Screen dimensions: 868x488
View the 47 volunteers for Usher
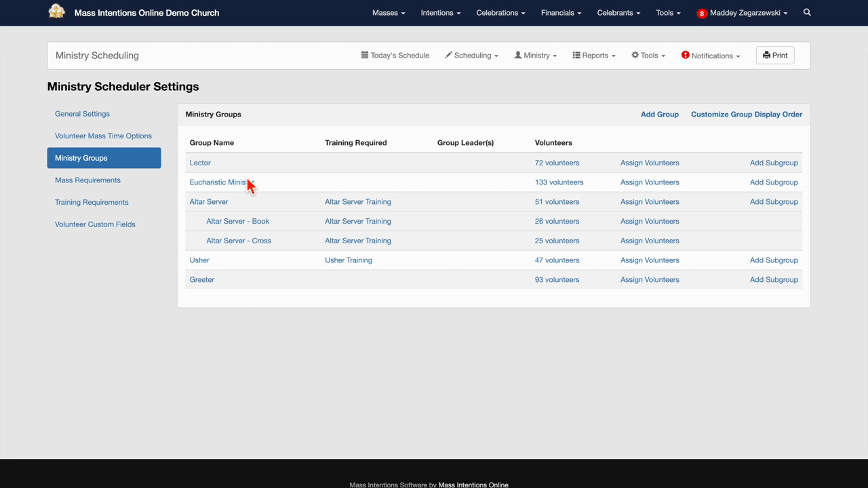coord(557,260)
